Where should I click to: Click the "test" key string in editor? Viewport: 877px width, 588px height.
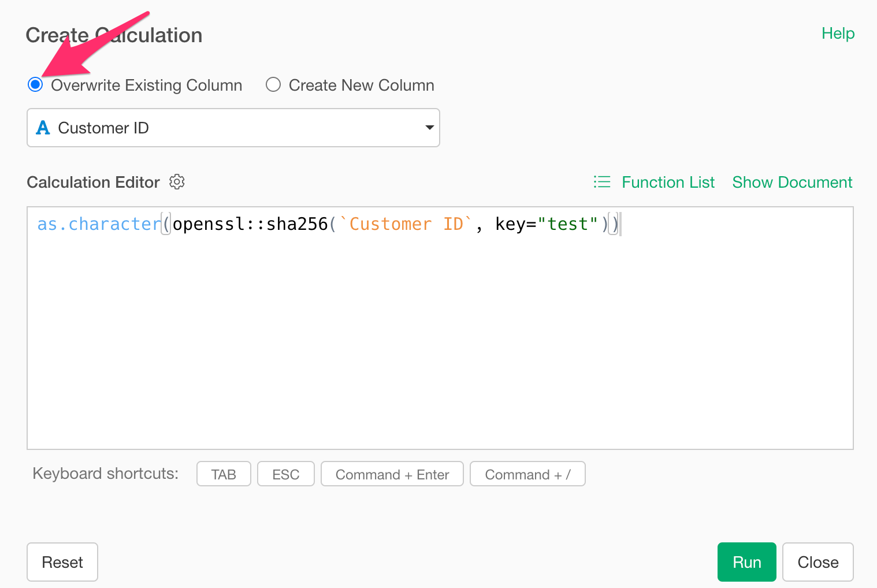tap(567, 224)
